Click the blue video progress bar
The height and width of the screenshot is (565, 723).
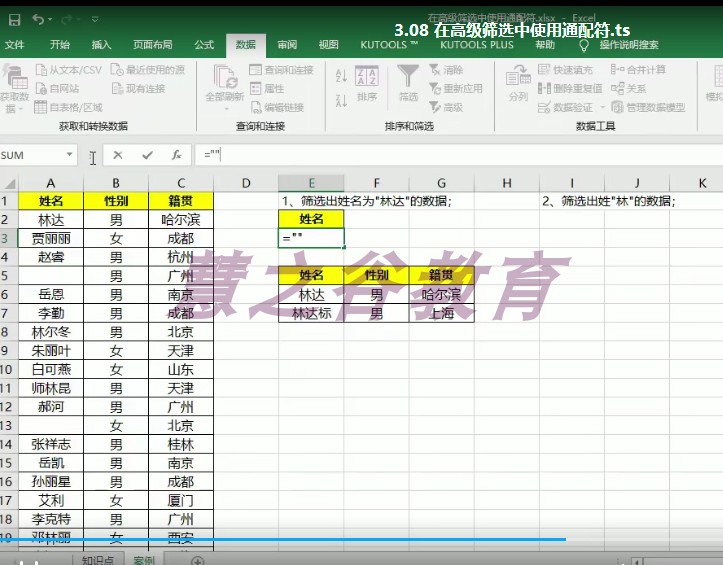283,539
